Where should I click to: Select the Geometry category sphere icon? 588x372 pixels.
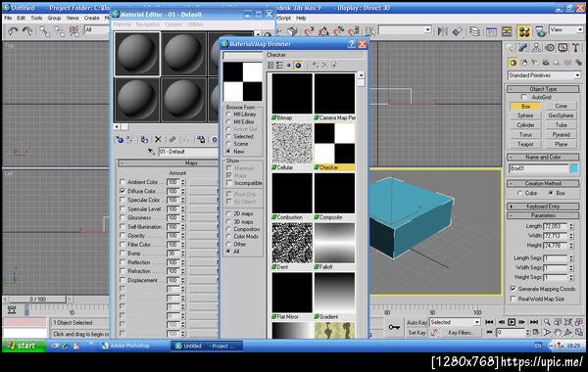513,63
